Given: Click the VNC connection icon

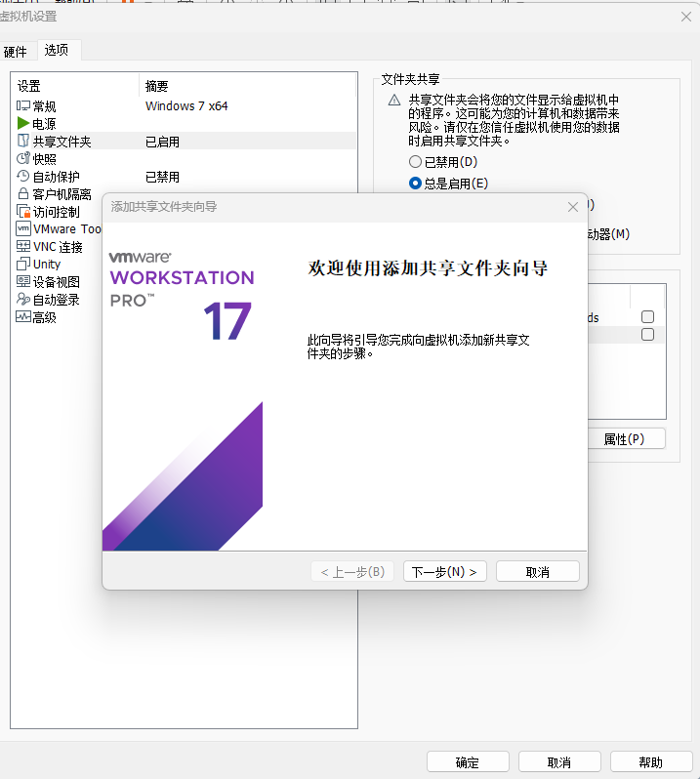Looking at the screenshot, I should coord(22,246).
